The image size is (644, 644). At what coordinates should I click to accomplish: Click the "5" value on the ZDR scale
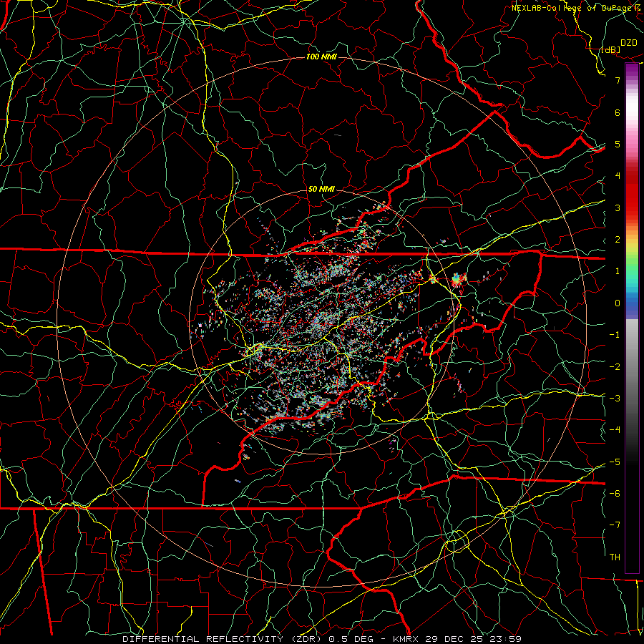point(618,144)
